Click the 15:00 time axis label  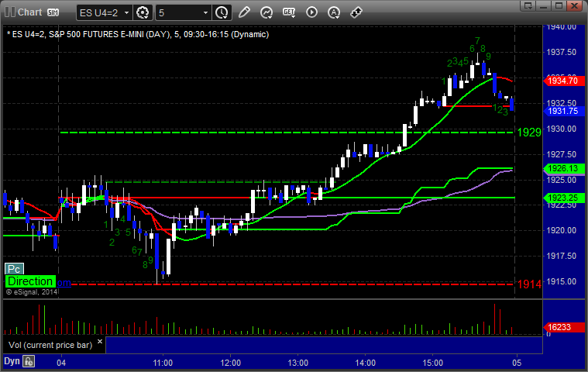[x=433, y=363]
